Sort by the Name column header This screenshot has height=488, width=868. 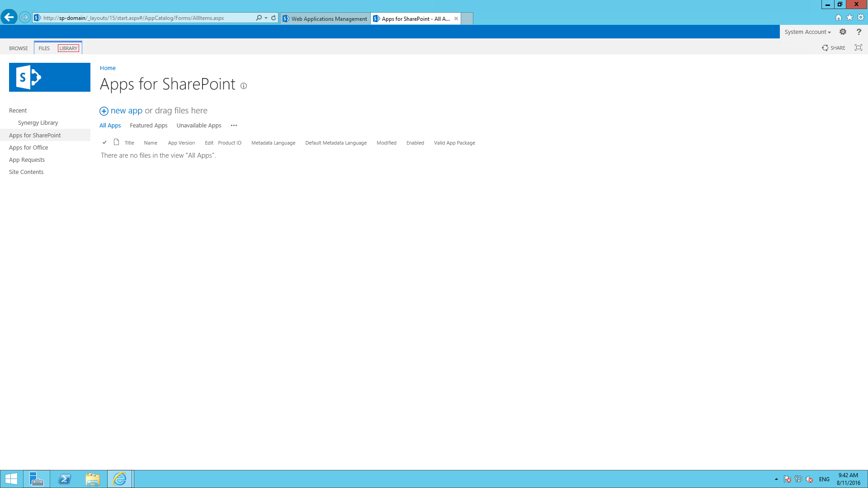coord(151,143)
